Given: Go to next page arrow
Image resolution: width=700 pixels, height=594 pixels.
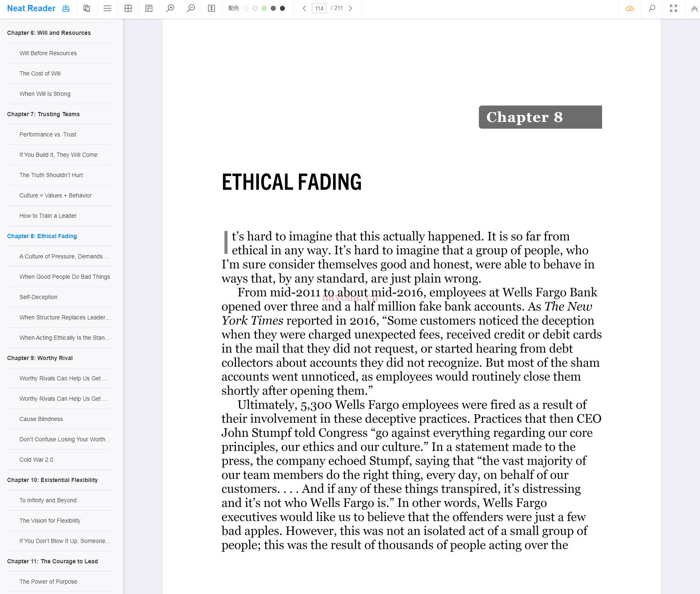Looking at the screenshot, I should tap(350, 8).
